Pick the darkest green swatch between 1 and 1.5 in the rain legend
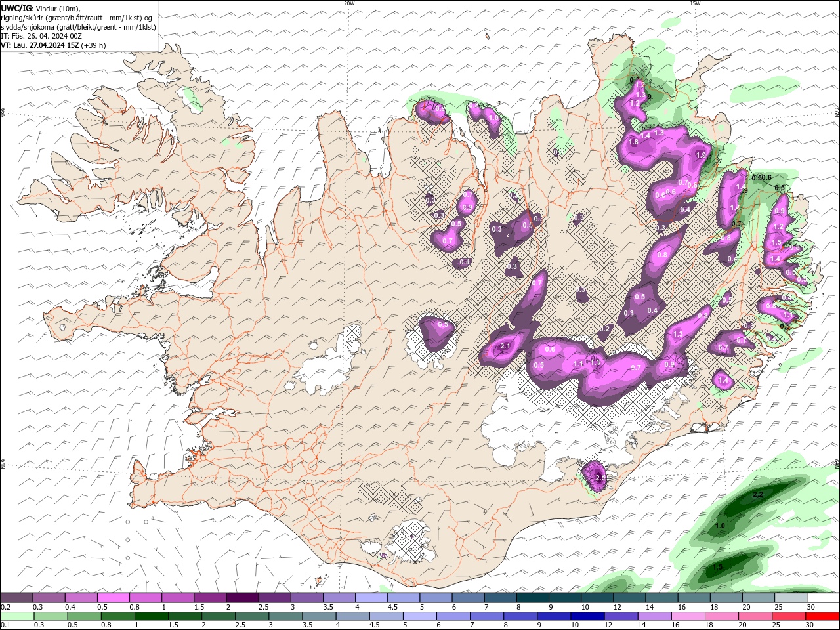 coord(151,616)
